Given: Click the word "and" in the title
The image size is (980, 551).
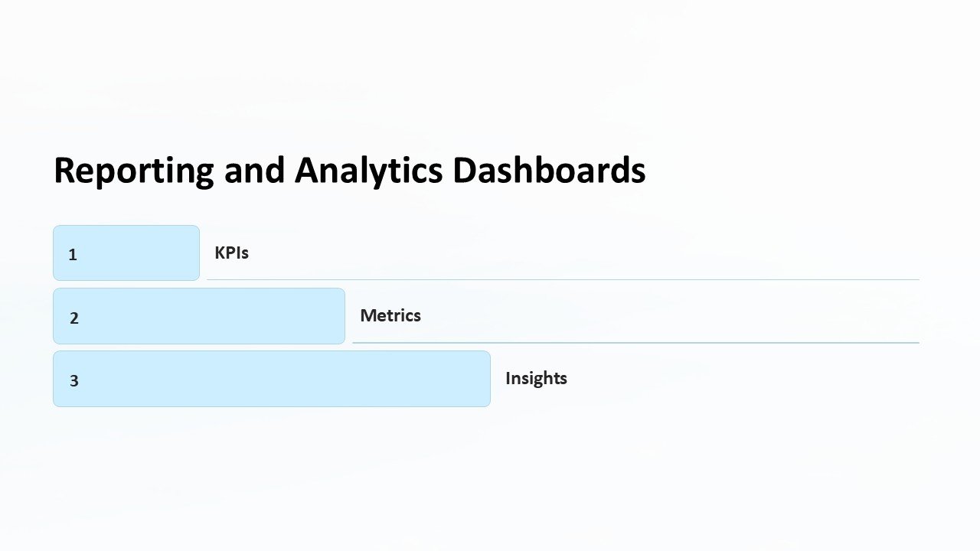Looking at the screenshot, I should pos(254,170).
